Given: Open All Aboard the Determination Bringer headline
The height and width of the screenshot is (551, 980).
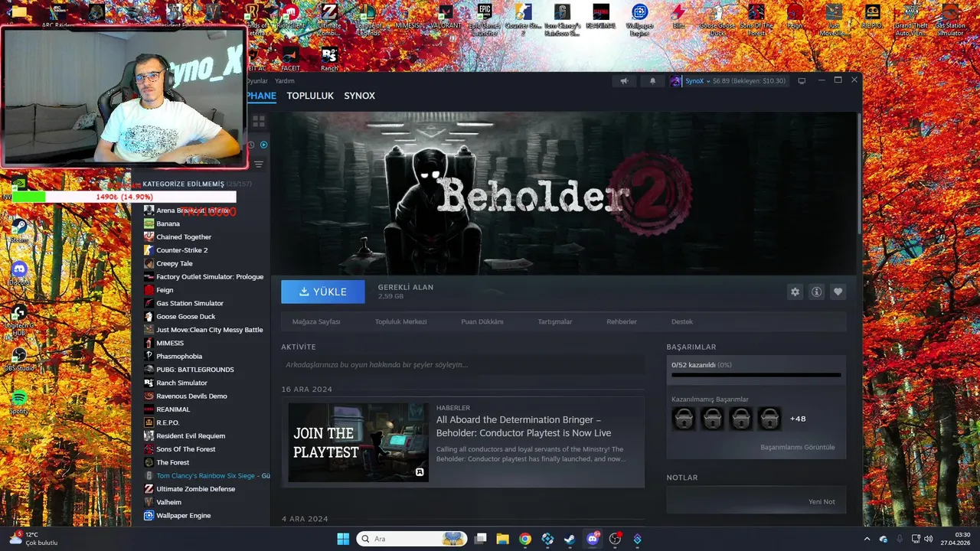Looking at the screenshot, I should (524, 426).
